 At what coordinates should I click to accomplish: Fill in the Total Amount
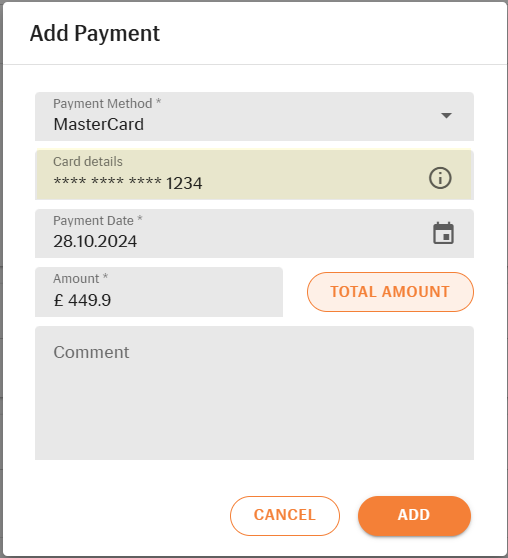(x=390, y=292)
